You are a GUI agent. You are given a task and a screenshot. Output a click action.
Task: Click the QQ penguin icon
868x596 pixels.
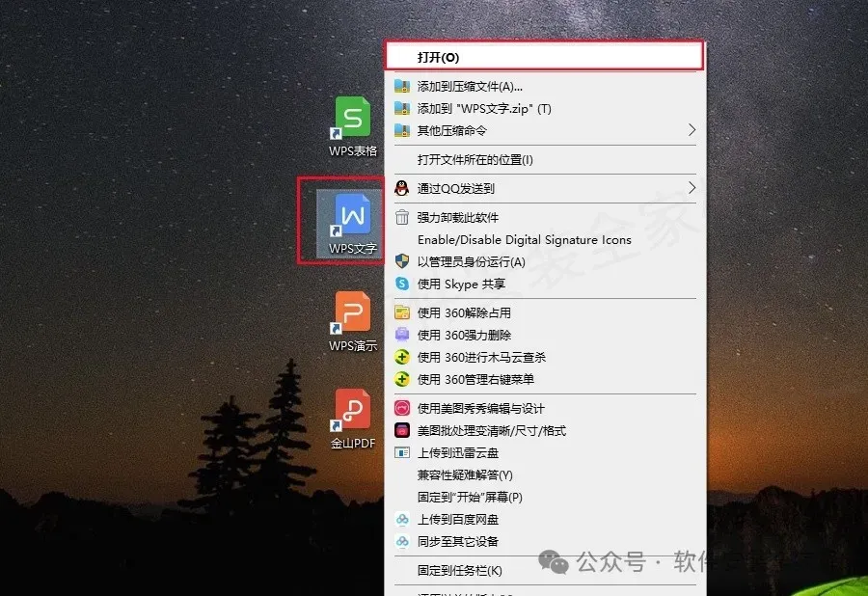point(402,188)
